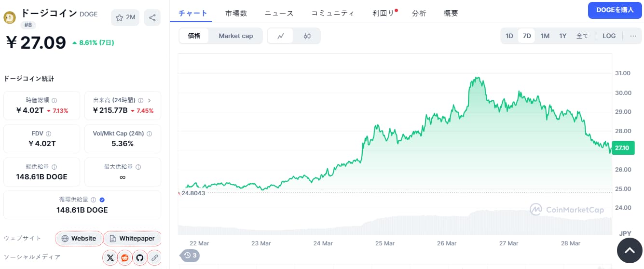Open the Whitepaper link

(132, 239)
